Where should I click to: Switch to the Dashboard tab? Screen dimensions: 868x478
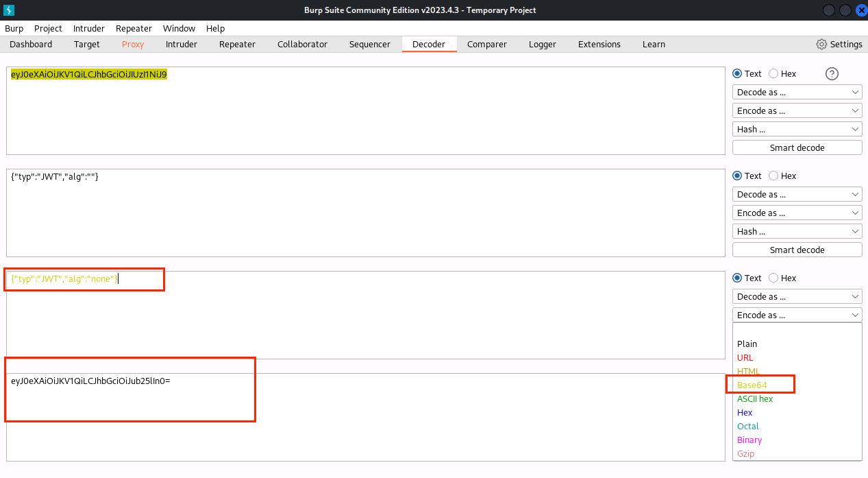(31, 44)
